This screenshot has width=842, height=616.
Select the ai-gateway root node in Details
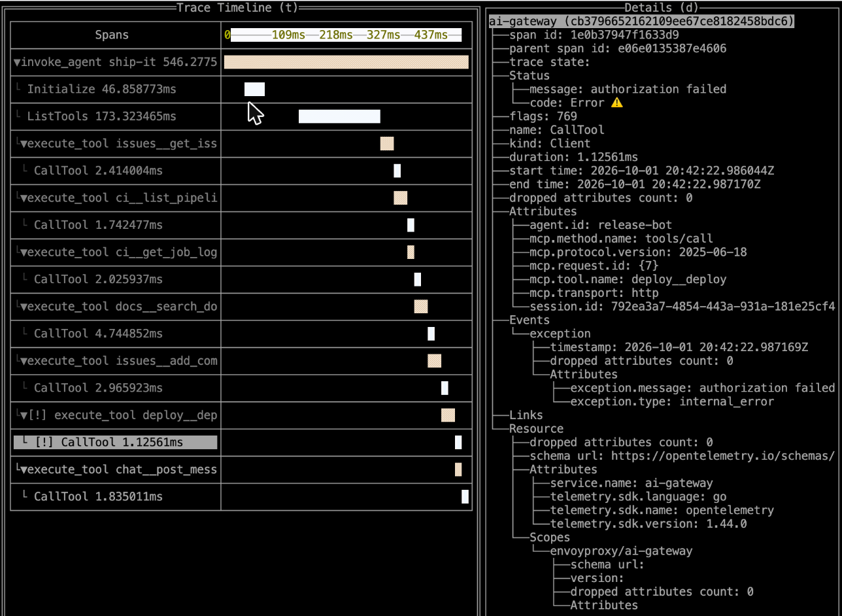pyautogui.click(x=641, y=22)
